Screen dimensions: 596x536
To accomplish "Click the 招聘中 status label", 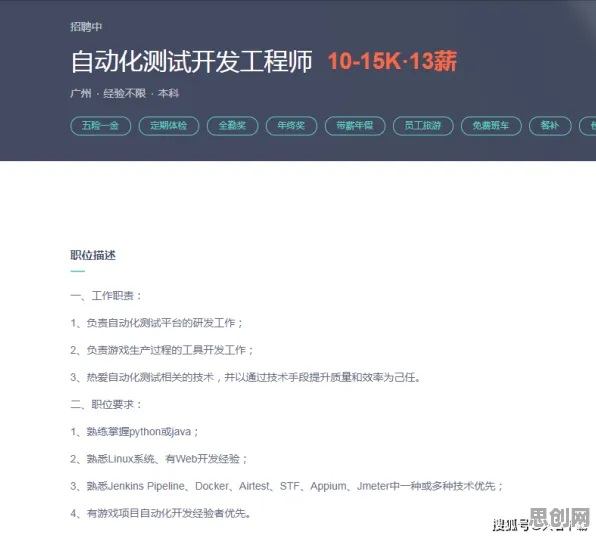I will (x=86, y=27).
